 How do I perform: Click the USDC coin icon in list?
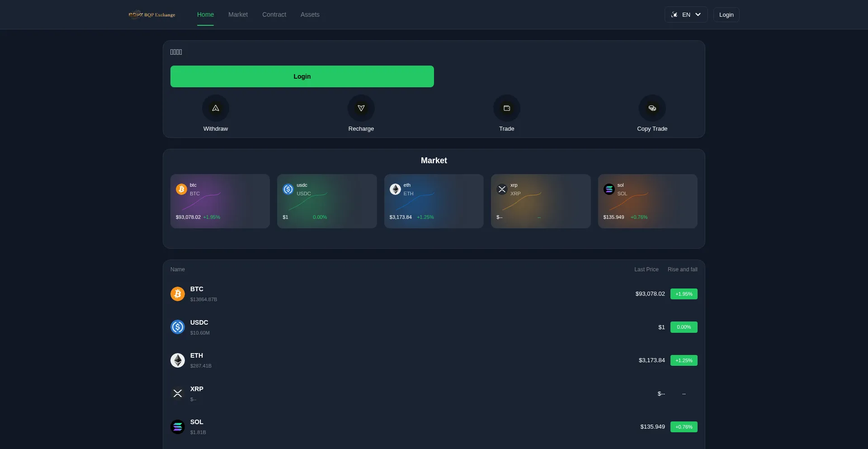click(x=178, y=327)
